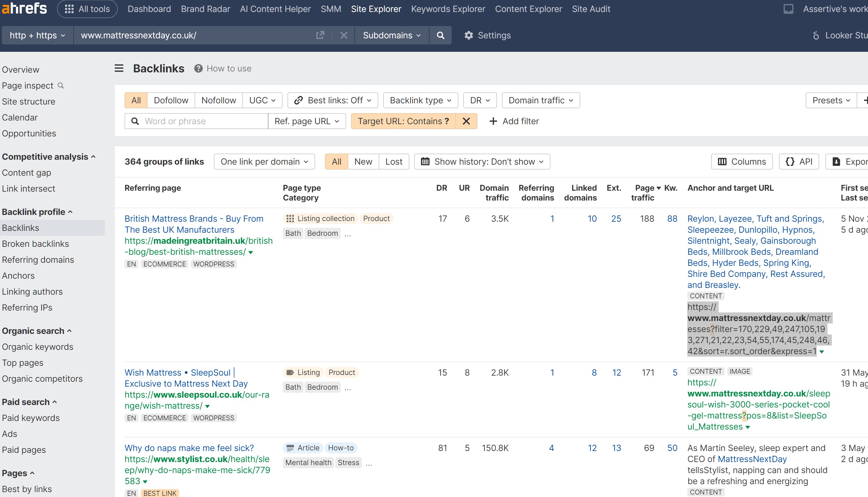Viewport: 868px width, 497px height.
Task: Open the DR filter dropdown
Action: [x=480, y=100]
